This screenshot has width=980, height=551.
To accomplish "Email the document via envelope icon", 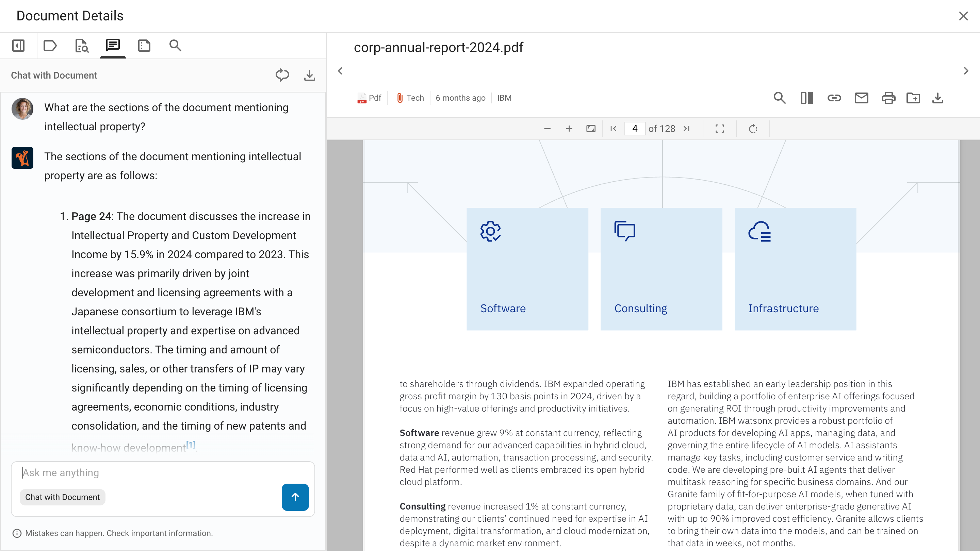I will (861, 98).
